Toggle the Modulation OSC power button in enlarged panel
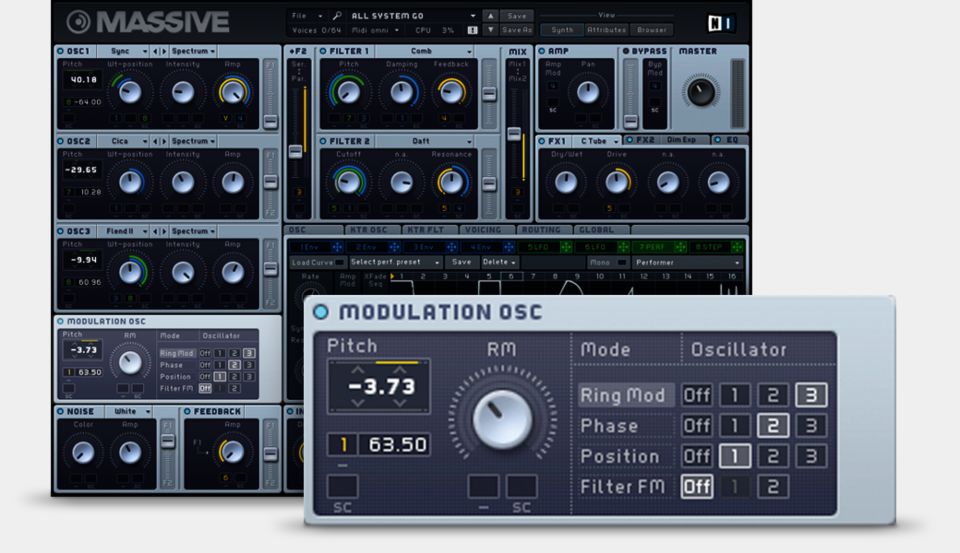This screenshot has width=960, height=553. [x=320, y=312]
